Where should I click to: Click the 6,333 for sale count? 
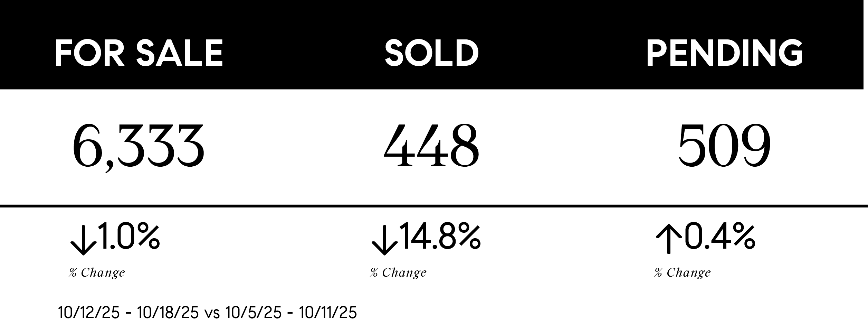[138, 147]
